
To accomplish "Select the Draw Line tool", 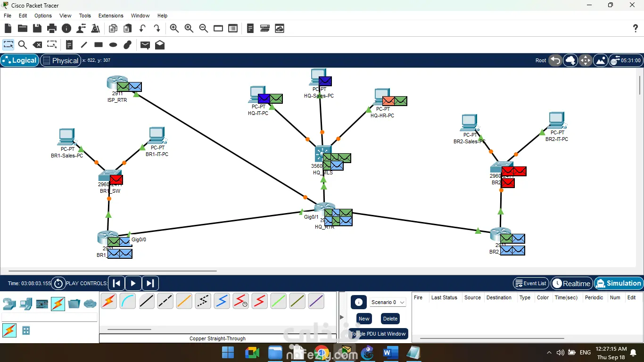I will [84, 45].
